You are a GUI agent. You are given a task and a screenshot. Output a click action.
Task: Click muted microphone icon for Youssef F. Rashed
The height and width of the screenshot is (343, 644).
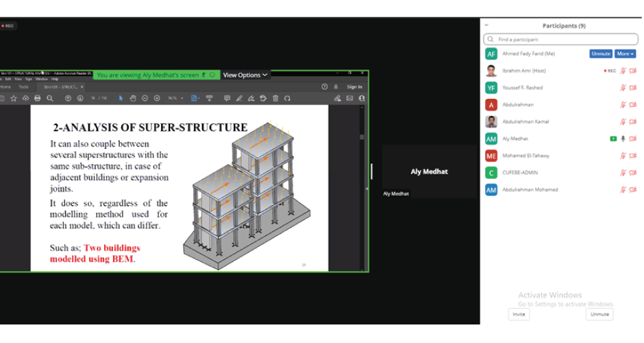(623, 88)
